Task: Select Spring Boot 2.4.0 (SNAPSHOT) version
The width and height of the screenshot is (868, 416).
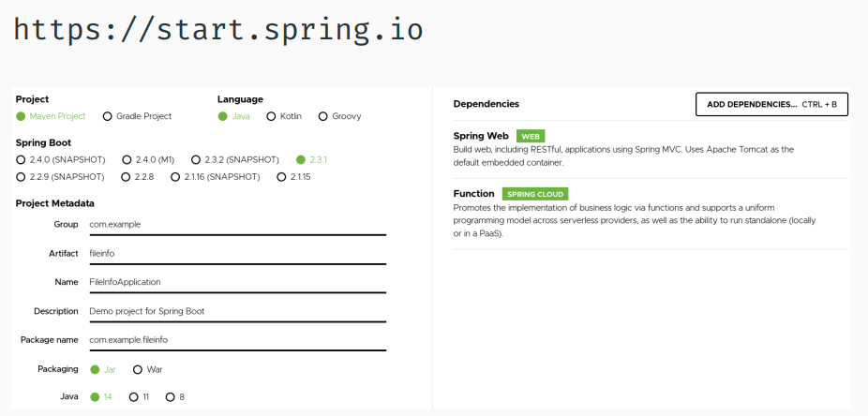Action: 22,159
